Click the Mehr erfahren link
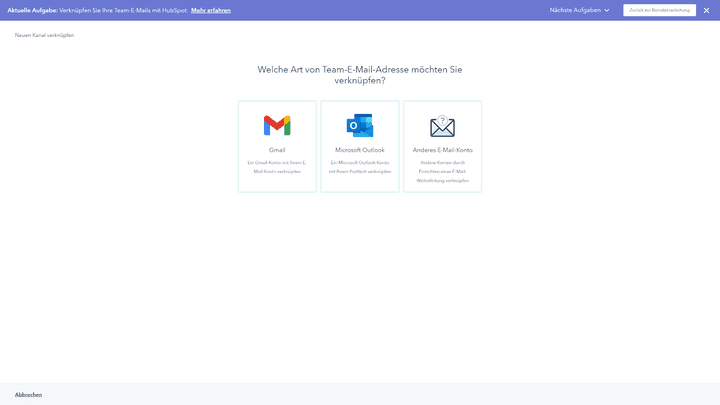 click(x=211, y=10)
